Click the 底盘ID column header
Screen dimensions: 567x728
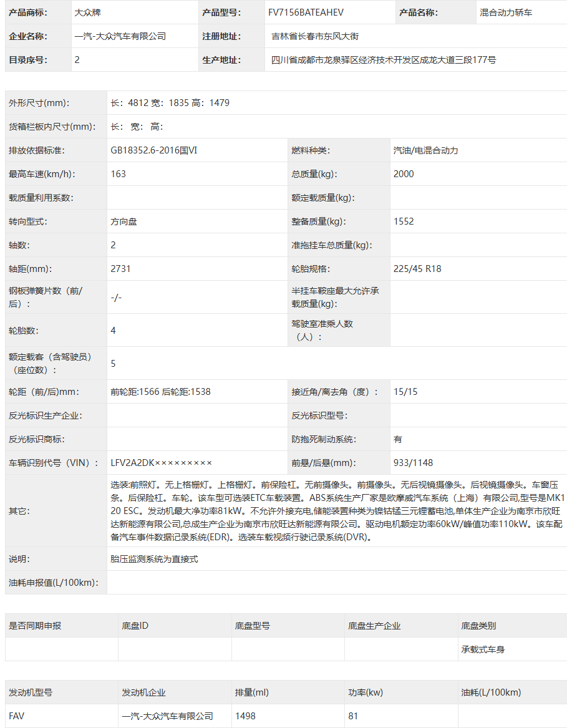coord(135,626)
